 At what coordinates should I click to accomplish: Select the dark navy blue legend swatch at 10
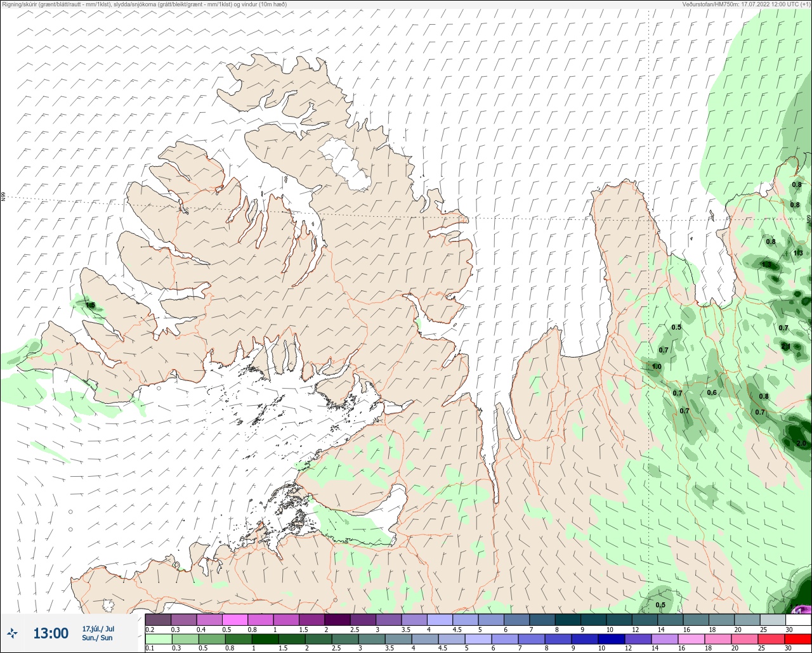point(612,639)
